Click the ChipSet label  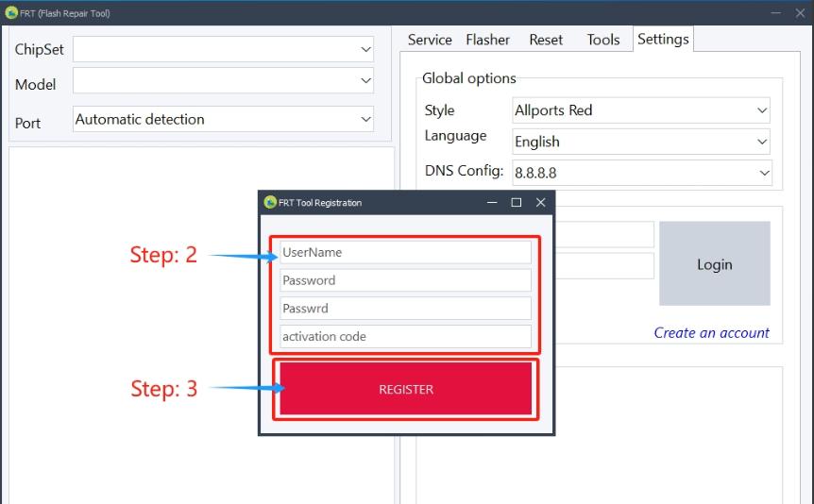pyautogui.click(x=39, y=49)
